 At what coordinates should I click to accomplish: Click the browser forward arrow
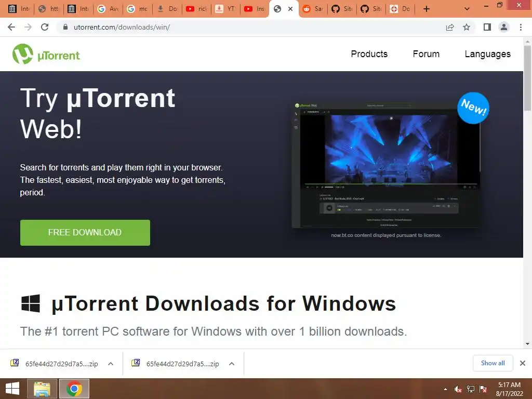point(28,27)
